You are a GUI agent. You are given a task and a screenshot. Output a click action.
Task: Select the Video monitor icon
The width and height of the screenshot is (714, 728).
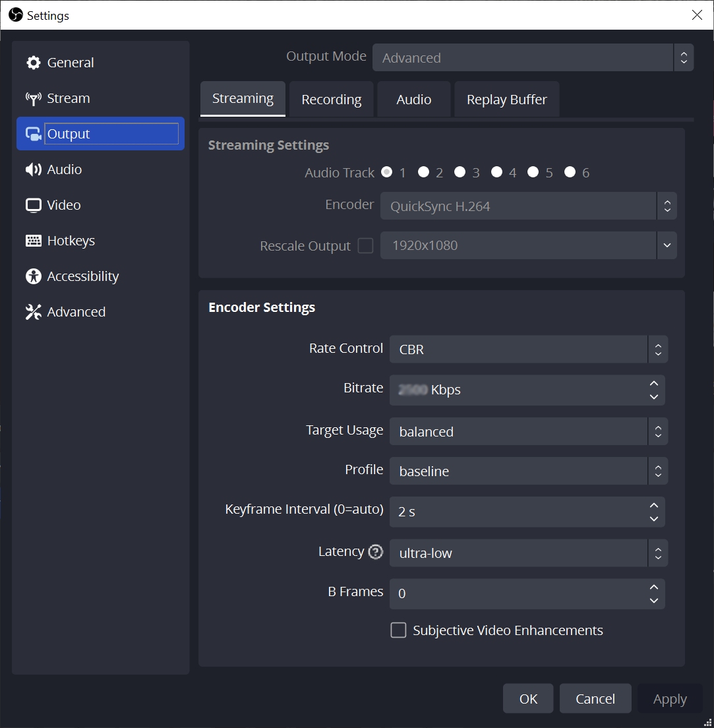32,205
